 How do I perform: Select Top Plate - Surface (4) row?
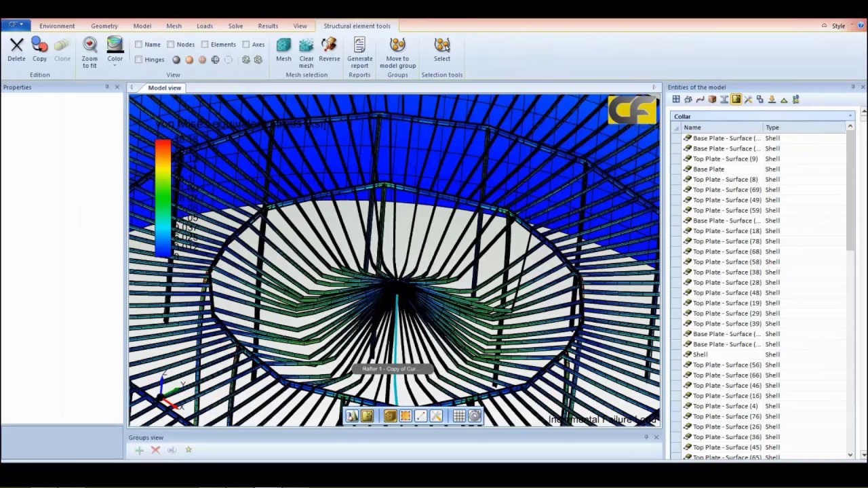coord(764,406)
